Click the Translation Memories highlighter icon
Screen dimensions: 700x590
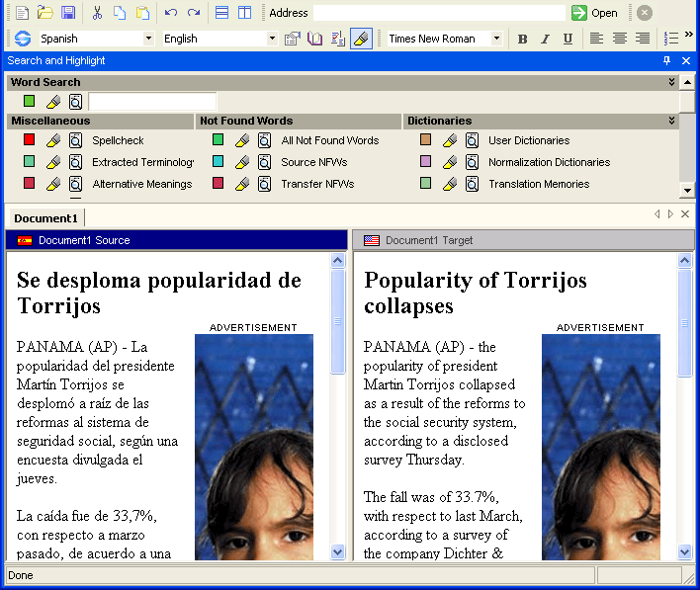coord(450,184)
